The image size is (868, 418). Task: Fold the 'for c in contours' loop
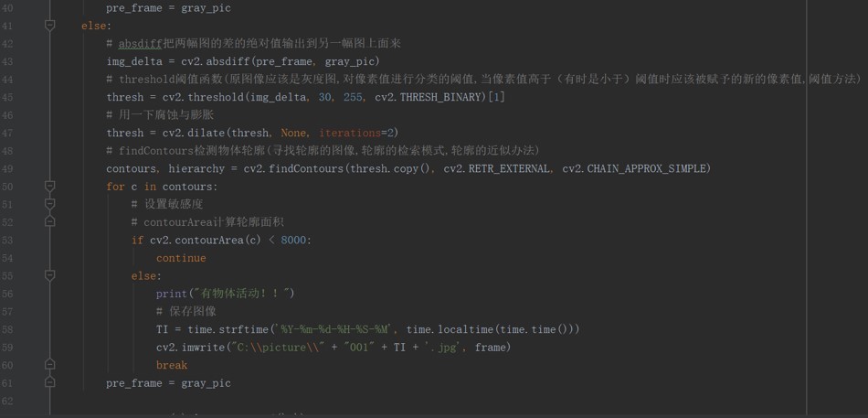[x=50, y=187]
